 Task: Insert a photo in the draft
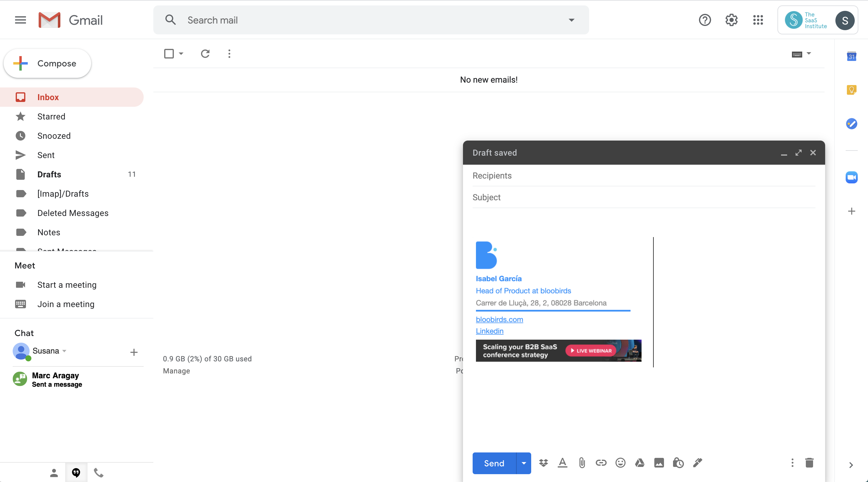point(659,463)
